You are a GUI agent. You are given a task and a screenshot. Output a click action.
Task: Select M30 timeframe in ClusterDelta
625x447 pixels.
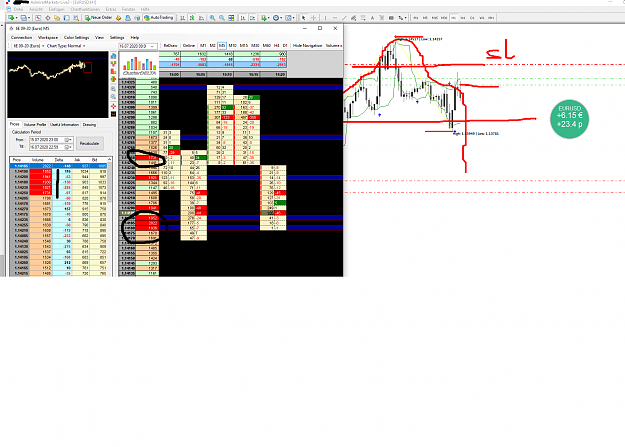pyautogui.click(x=255, y=46)
